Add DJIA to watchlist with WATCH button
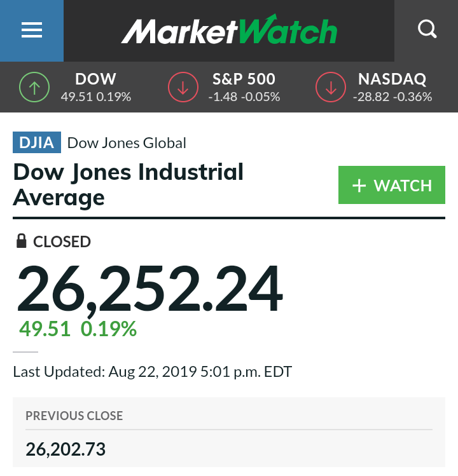This screenshot has height=476, width=458. click(x=392, y=185)
